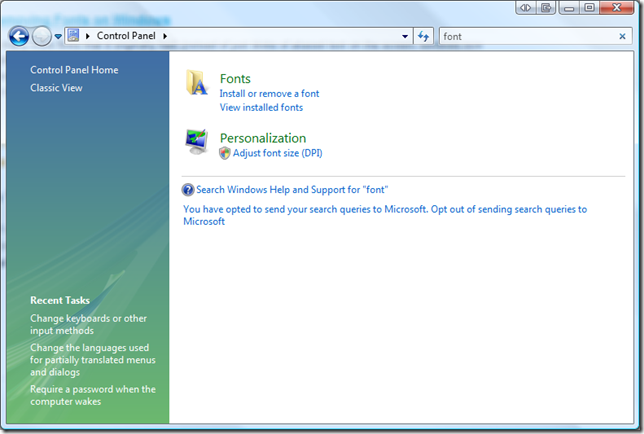Open the Personalization heading link
Viewport: 644px width, 434px height.
pos(263,138)
